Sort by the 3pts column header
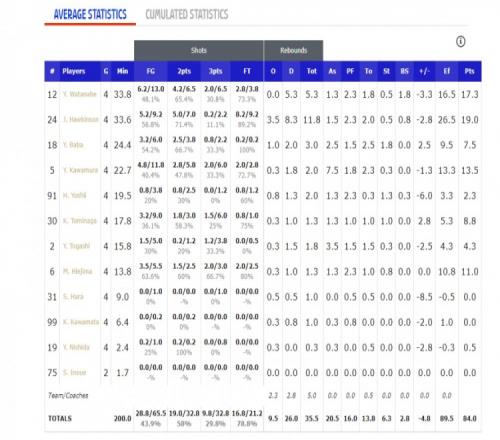The image size is (500, 440). [215, 71]
